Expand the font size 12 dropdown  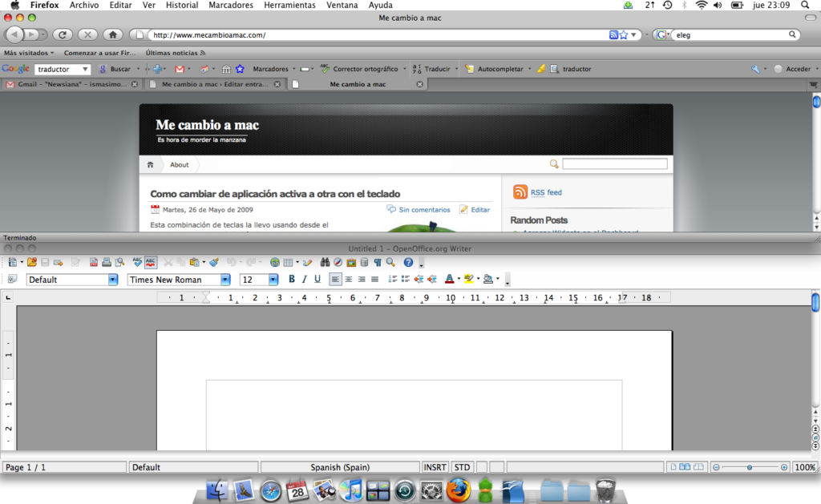click(273, 280)
